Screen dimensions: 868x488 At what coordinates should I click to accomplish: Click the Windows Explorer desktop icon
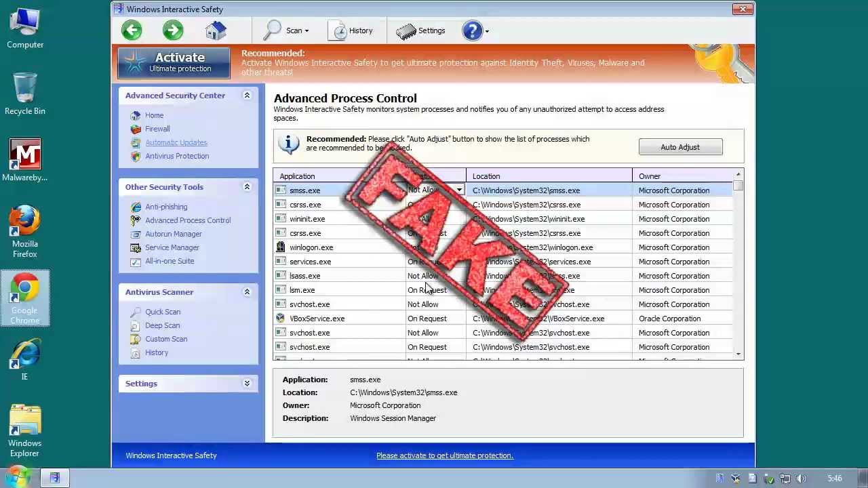point(25,431)
